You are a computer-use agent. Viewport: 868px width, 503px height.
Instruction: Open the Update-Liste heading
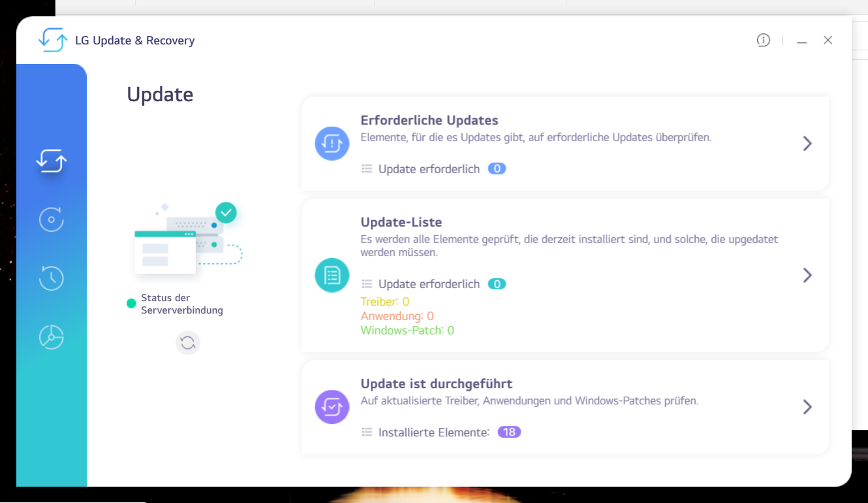pyautogui.click(x=401, y=222)
